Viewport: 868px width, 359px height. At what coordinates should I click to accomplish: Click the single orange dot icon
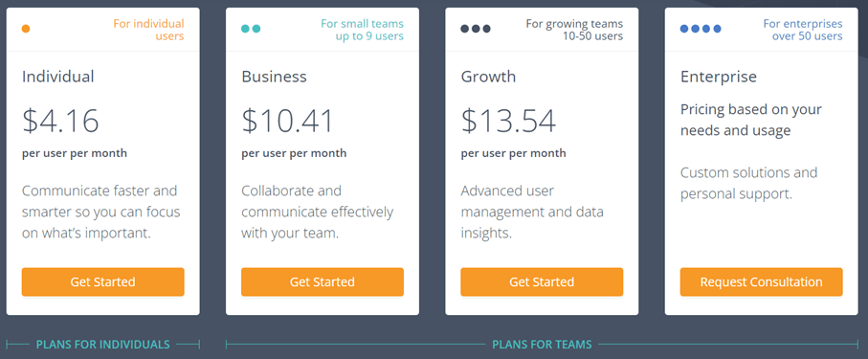coord(26,29)
